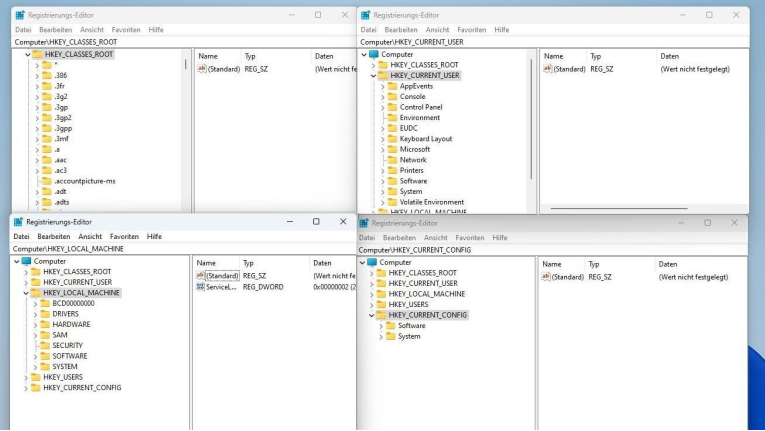The image size is (765, 431).
Task: Select the Network key
Action: (x=413, y=160)
